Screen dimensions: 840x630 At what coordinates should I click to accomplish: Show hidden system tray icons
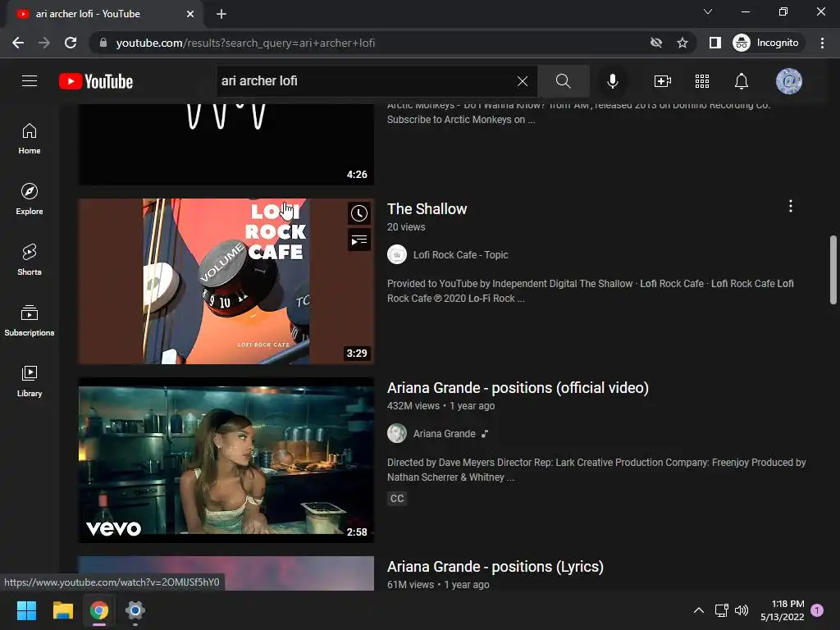click(699, 610)
